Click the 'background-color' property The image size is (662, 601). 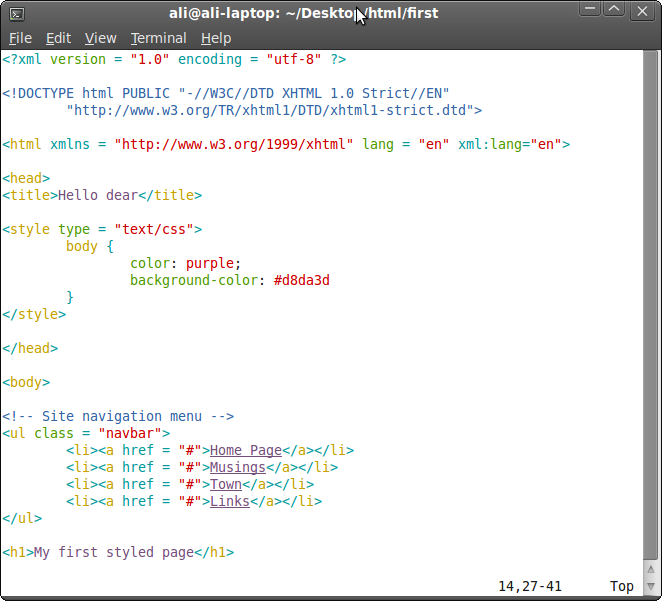[194, 280]
